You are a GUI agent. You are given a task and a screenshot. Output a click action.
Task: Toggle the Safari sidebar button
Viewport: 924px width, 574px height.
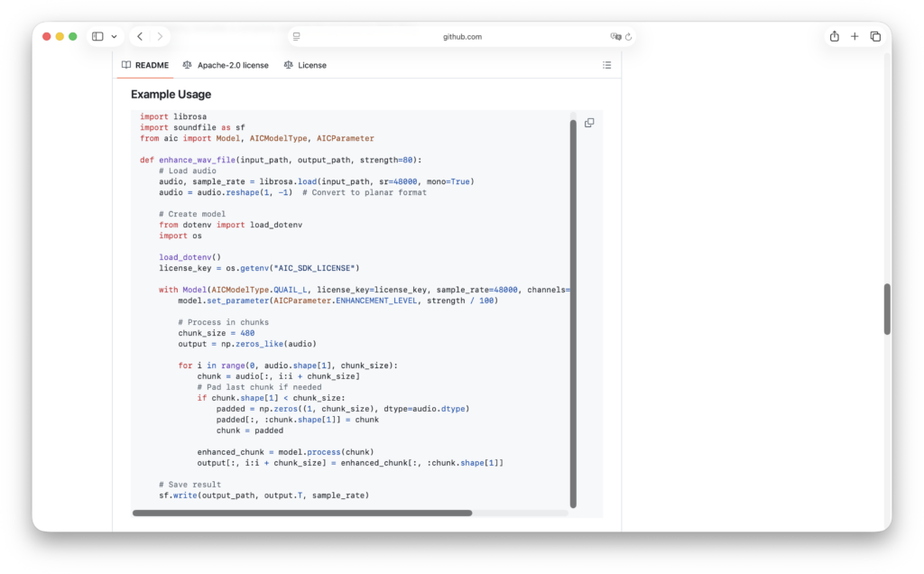click(97, 36)
